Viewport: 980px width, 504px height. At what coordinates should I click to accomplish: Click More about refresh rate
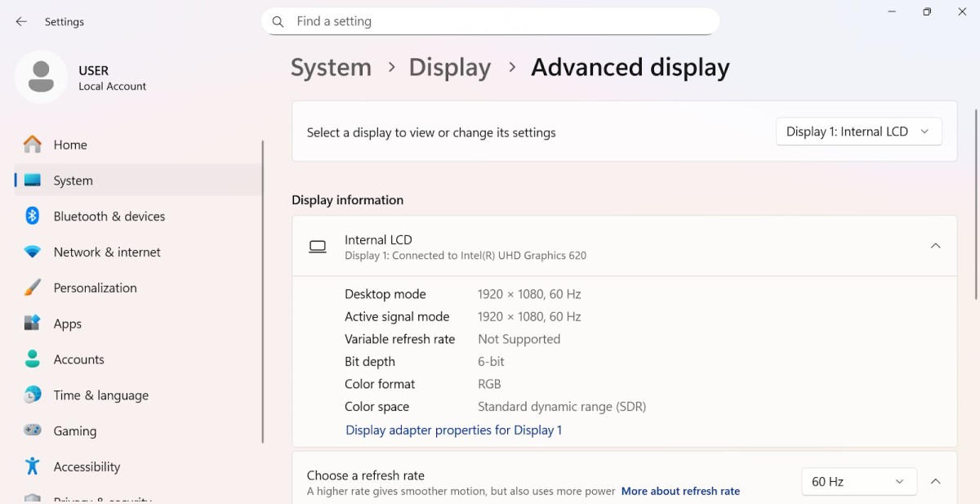coord(680,491)
